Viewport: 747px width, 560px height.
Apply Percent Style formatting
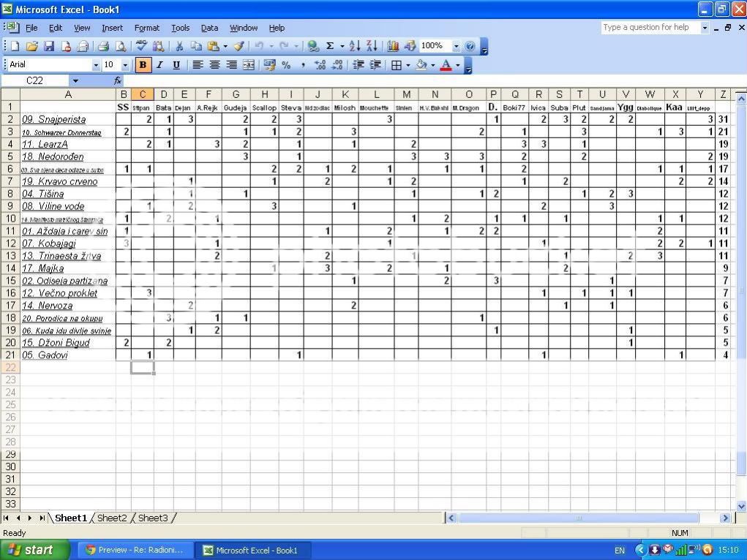pos(286,65)
